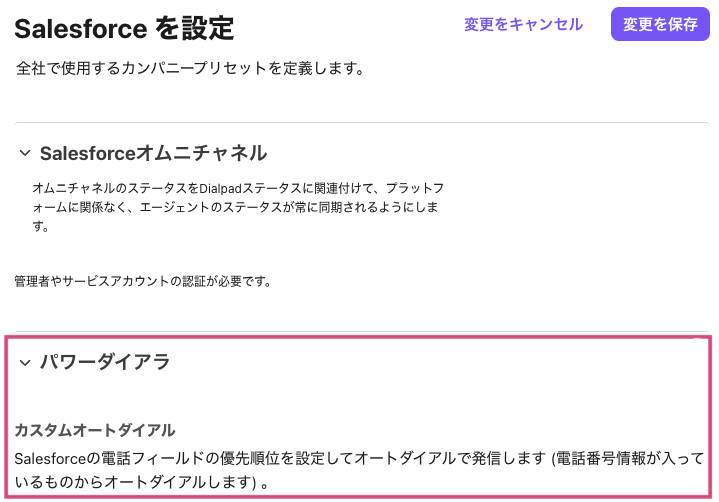Collapse the Salesforceオムニチャネル section chevron

pos(25,153)
